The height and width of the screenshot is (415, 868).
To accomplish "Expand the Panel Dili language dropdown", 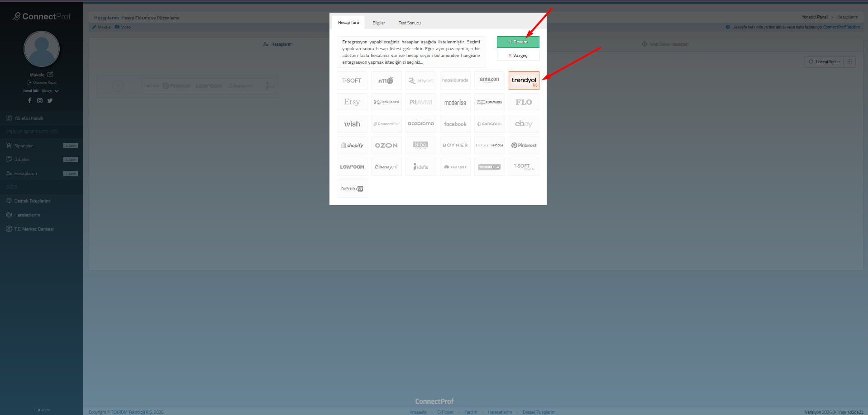I will click(x=56, y=91).
